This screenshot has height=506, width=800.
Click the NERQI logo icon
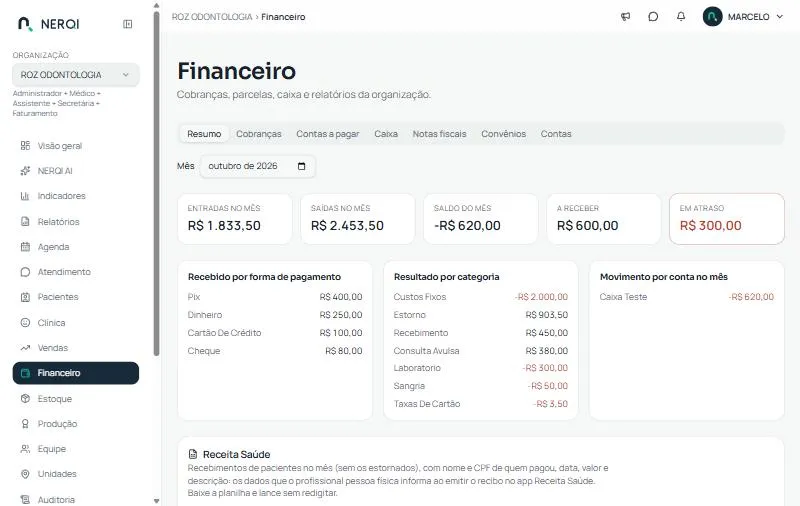tap(25, 24)
